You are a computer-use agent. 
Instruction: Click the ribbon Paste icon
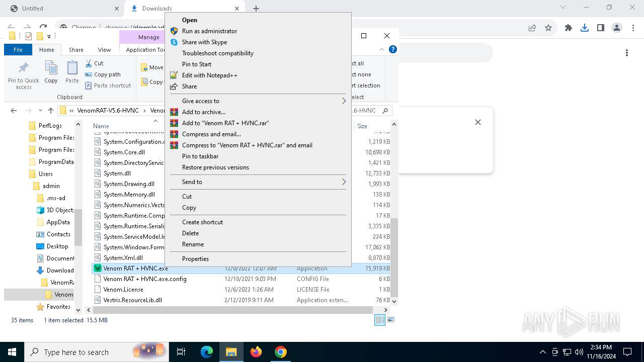click(72, 72)
